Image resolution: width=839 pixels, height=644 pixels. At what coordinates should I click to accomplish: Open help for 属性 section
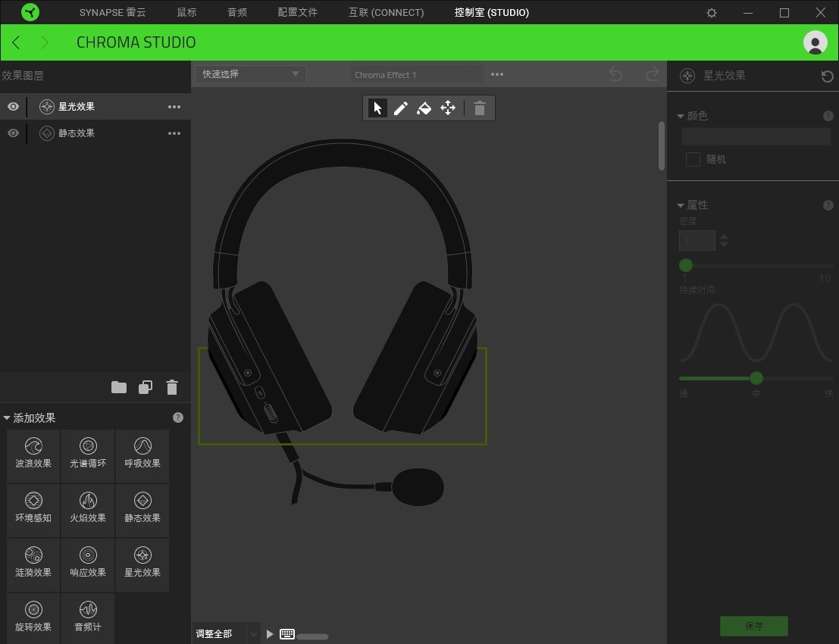click(x=828, y=205)
